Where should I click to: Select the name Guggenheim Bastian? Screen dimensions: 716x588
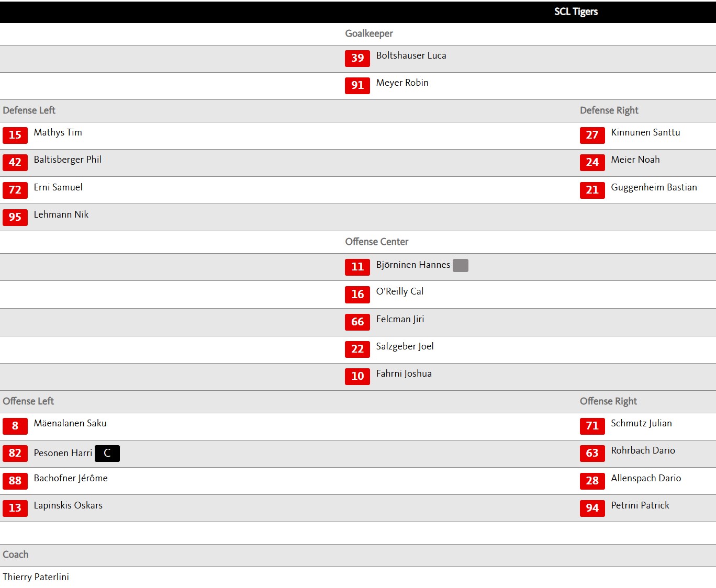[654, 187]
